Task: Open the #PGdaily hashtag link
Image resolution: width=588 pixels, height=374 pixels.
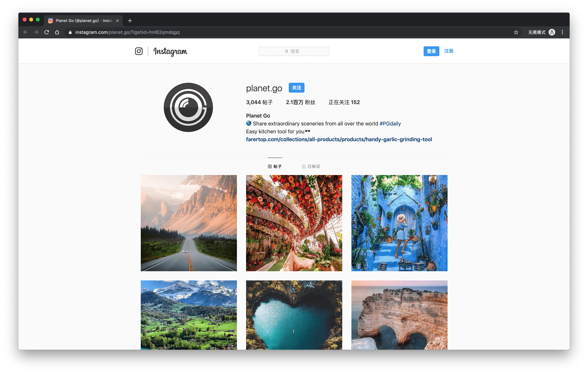Action: (390, 124)
